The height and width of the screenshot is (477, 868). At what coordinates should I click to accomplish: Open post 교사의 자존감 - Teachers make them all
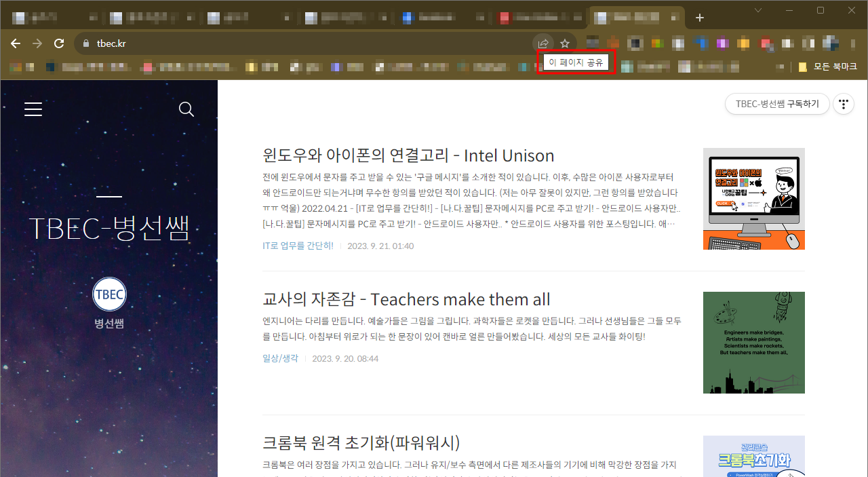[406, 299]
